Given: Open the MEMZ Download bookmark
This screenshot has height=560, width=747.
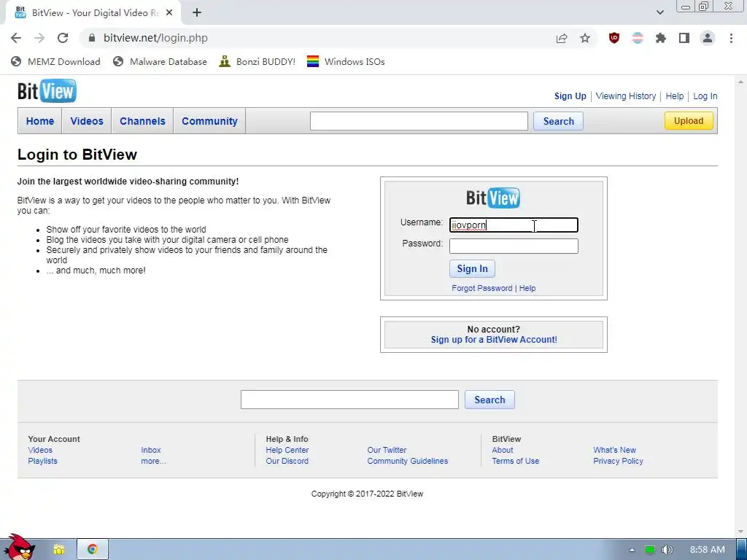Looking at the screenshot, I should (55, 61).
